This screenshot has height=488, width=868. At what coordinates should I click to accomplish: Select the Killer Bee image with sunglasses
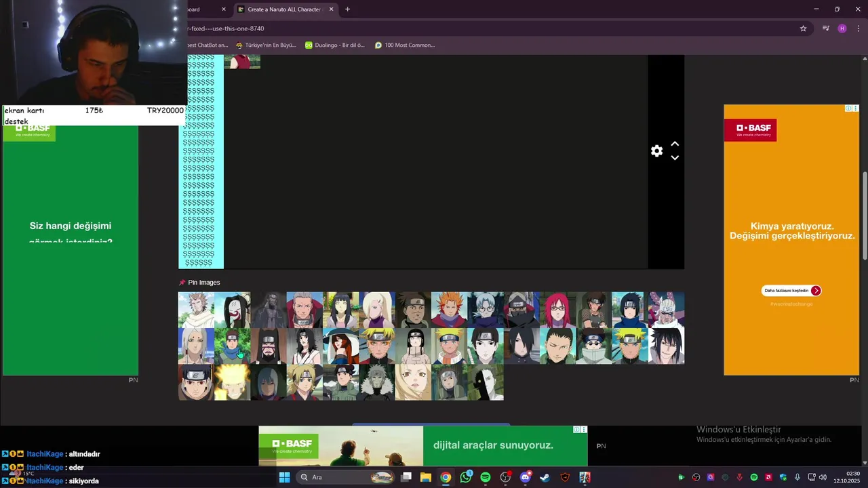pos(666,310)
